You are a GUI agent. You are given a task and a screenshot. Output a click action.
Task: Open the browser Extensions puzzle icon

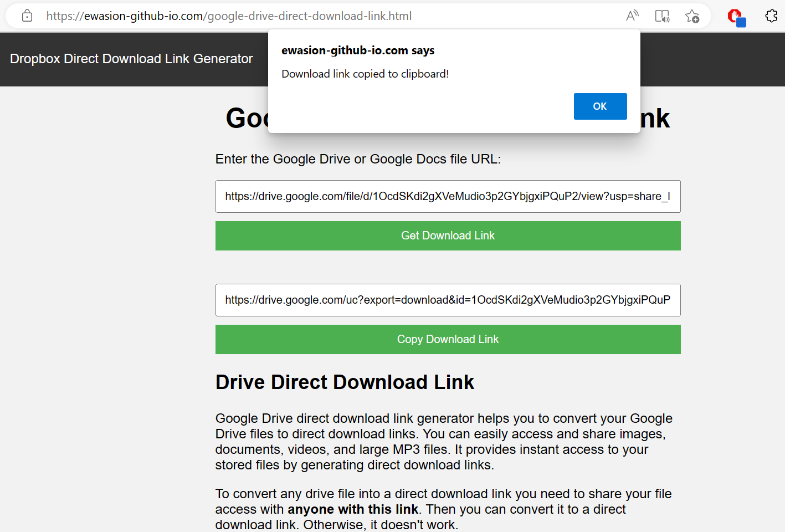pos(771,16)
